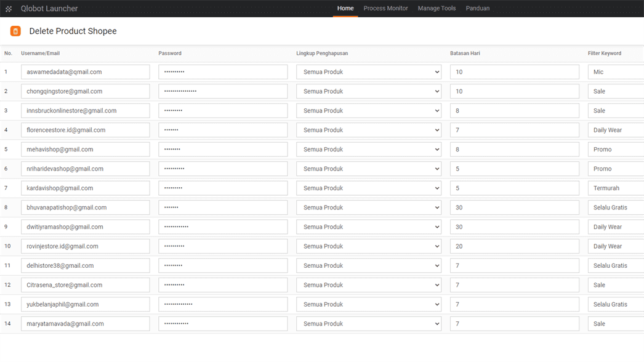Image resolution: width=644 pixels, height=362 pixels.
Task: Click password field for row 3
Action: 222,111
